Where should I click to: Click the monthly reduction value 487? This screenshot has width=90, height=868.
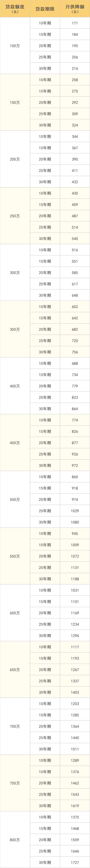click(75, 216)
